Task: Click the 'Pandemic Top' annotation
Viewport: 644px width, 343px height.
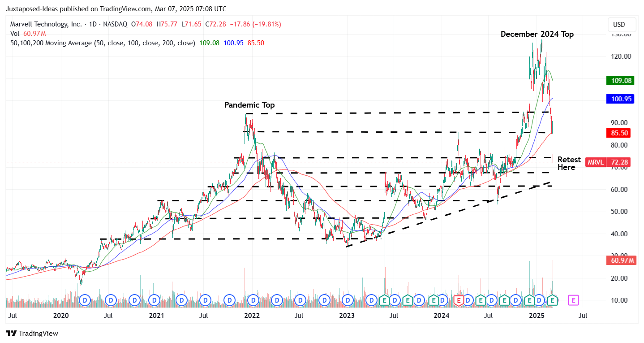Action: (x=249, y=105)
